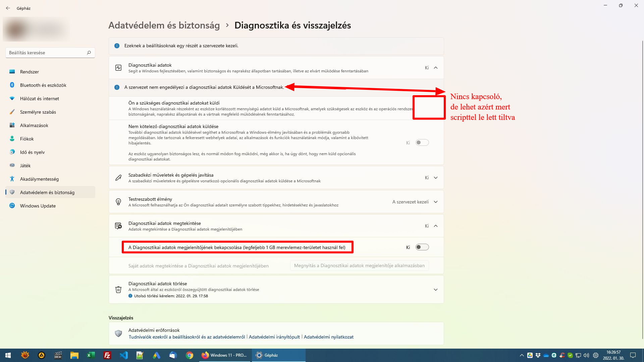Open the volume speaker tray icon
Viewport: 644px width, 362px height.
point(586,355)
